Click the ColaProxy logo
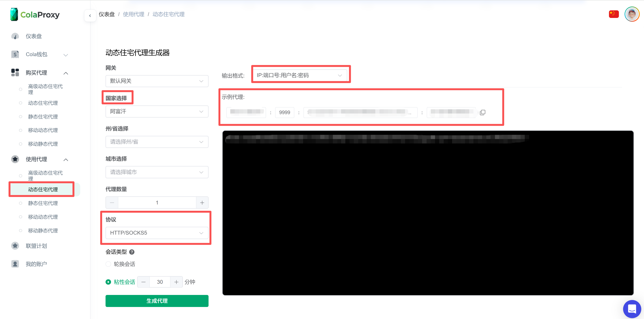Image resolution: width=644 pixels, height=319 pixels. 35,14
